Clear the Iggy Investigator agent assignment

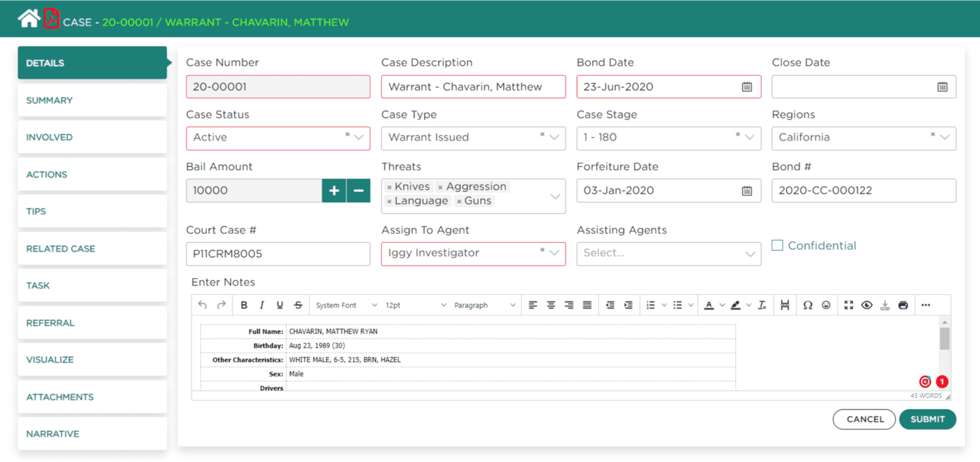coord(542,250)
